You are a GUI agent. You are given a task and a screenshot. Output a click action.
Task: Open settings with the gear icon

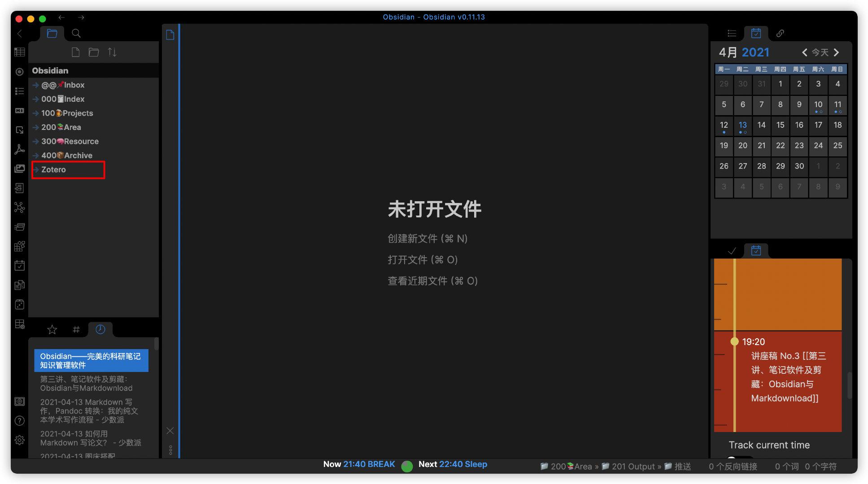19,440
